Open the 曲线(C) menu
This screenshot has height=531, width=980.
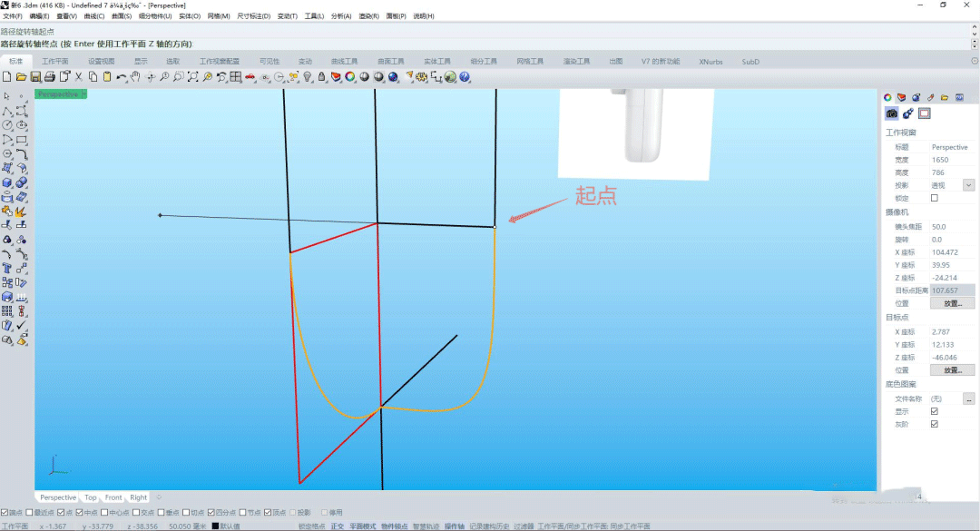(93, 16)
